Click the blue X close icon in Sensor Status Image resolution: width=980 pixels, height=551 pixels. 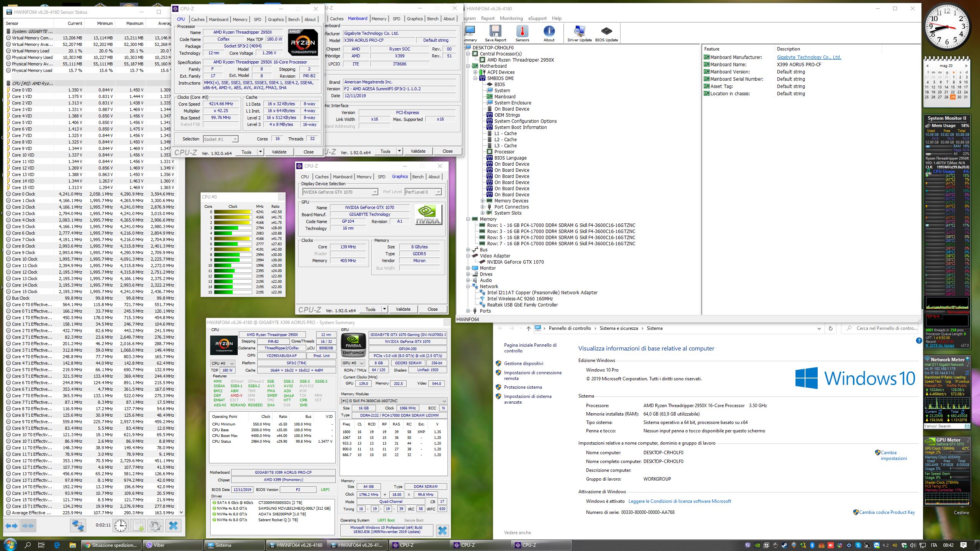(173, 525)
